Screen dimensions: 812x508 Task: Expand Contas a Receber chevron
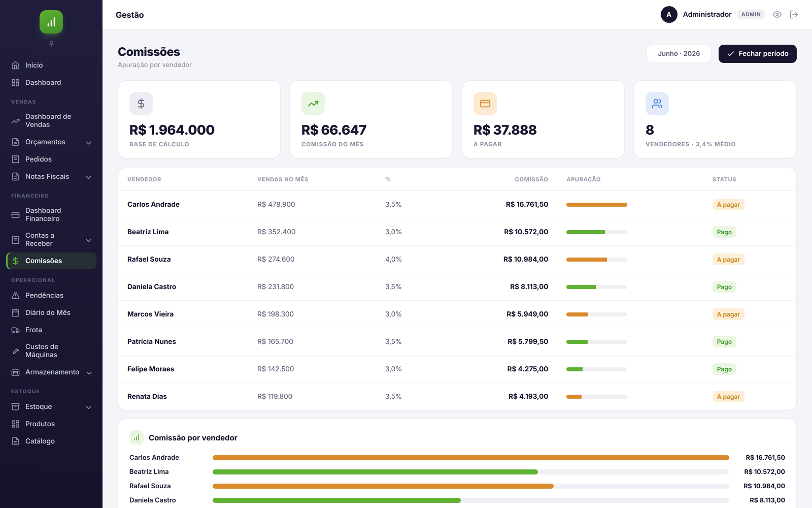89,240
